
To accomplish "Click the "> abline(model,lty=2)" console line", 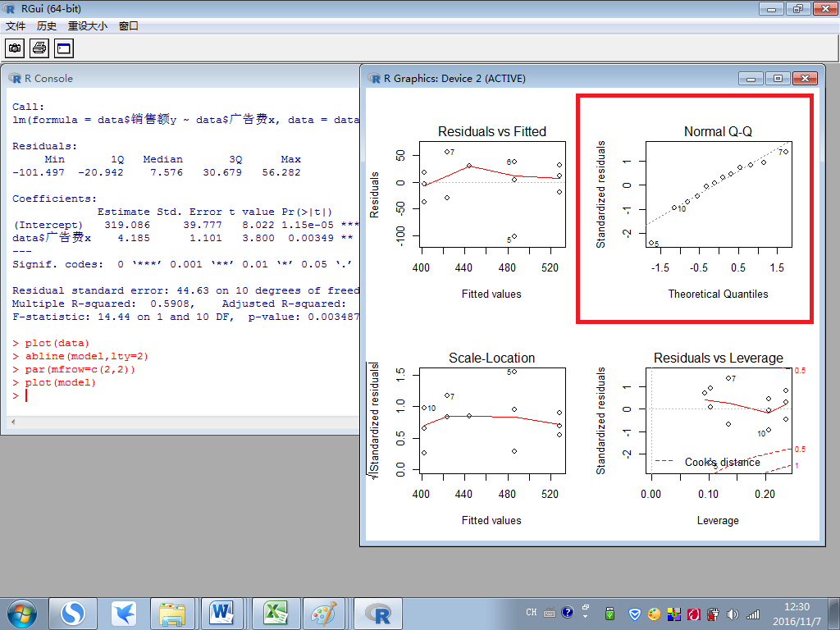I will (x=80, y=356).
